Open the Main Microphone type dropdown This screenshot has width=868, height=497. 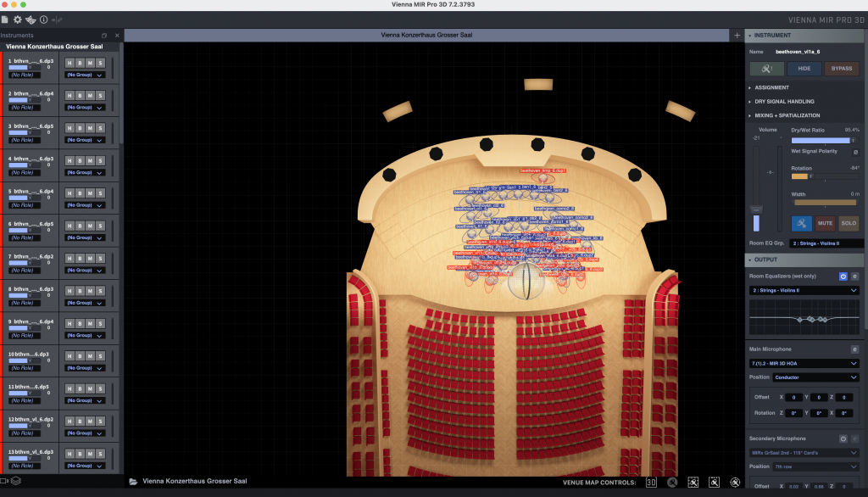point(804,364)
